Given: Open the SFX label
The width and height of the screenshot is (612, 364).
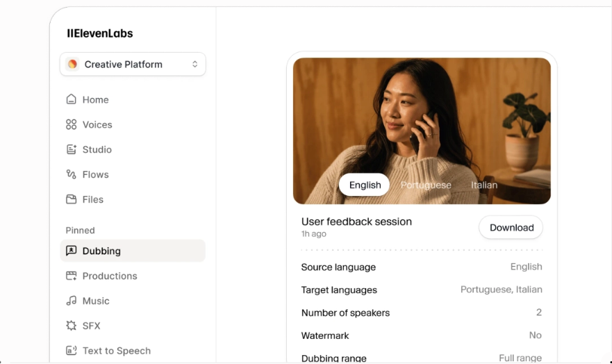Looking at the screenshot, I should [91, 326].
